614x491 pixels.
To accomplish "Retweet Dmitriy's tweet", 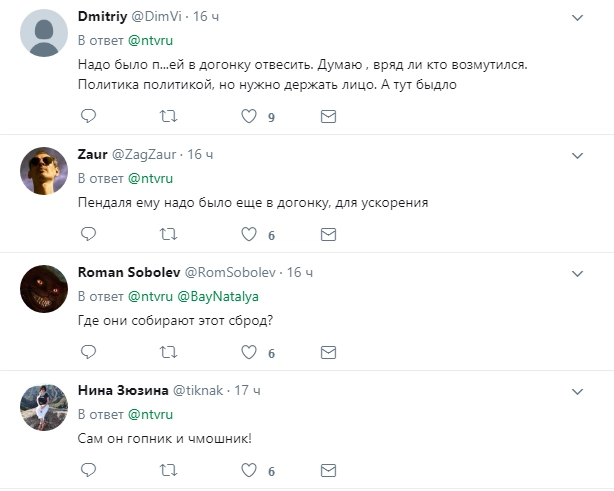I will 169,117.
